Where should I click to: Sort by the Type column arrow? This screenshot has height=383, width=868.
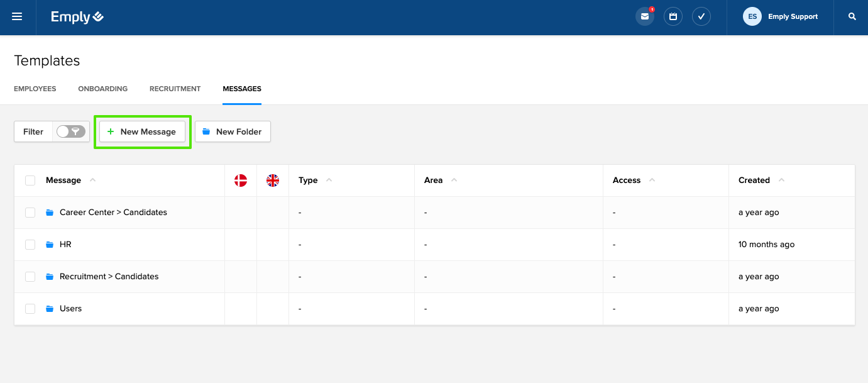tap(328, 180)
